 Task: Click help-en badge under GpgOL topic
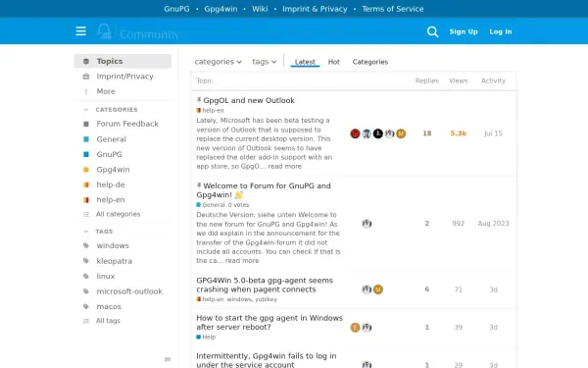click(x=210, y=110)
